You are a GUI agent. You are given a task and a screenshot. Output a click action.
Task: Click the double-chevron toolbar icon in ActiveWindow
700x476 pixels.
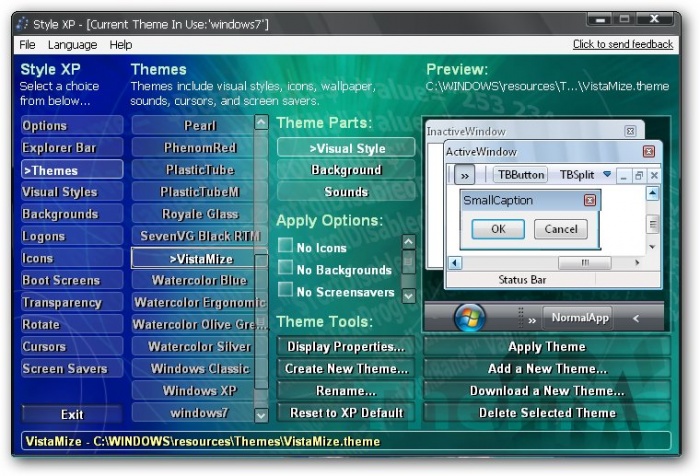(x=464, y=175)
